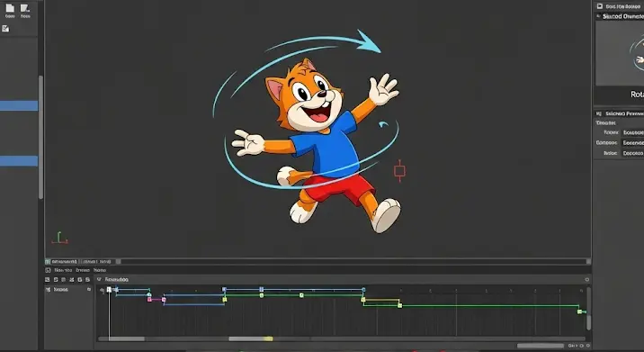The width and height of the screenshot is (644, 352).
Task: Click the third value field in the properties section
Action: pos(633,153)
